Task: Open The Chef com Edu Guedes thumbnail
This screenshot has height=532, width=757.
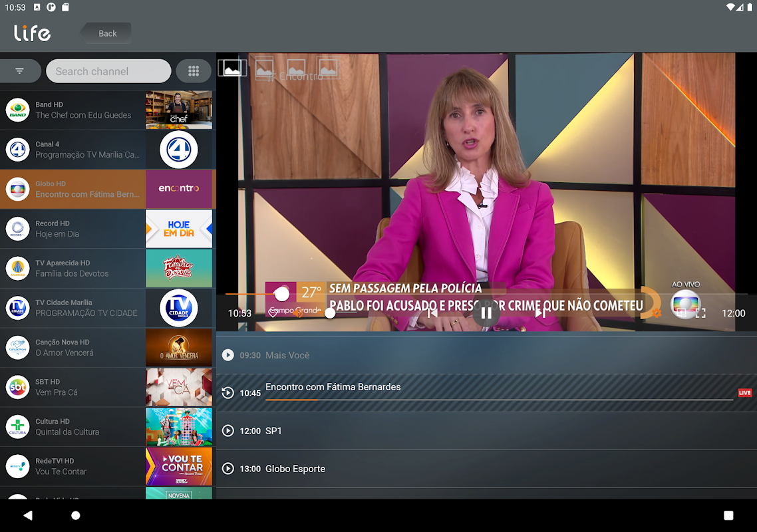Action: click(179, 110)
